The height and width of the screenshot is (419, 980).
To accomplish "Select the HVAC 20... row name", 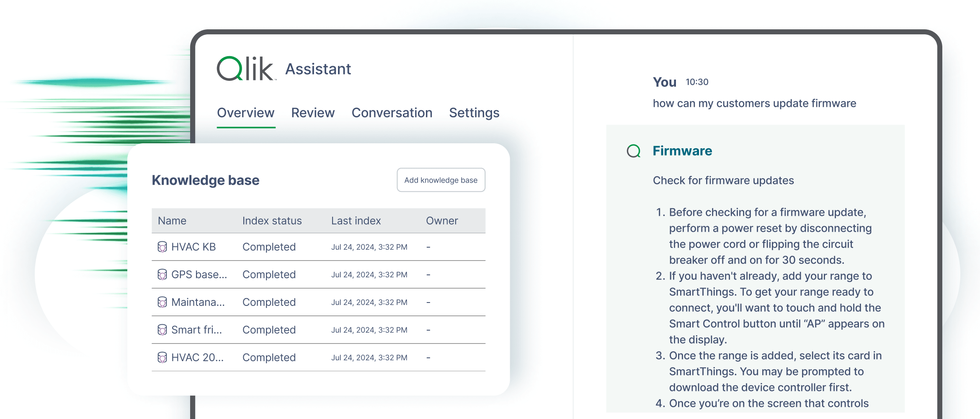I will tap(198, 358).
